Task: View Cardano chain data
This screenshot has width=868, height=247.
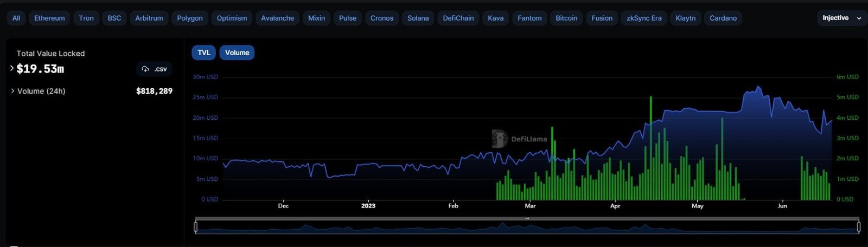Action: 723,18
